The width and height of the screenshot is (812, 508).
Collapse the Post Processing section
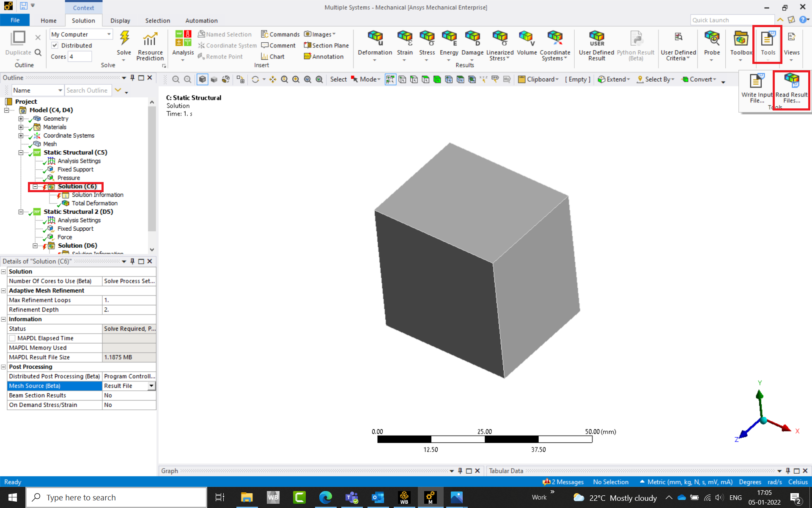4,367
